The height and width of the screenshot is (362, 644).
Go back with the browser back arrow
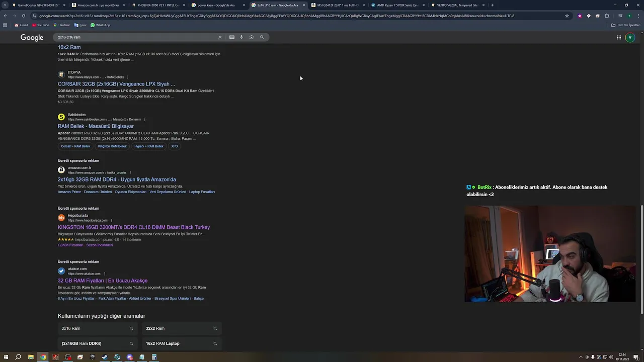click(6, 16)
